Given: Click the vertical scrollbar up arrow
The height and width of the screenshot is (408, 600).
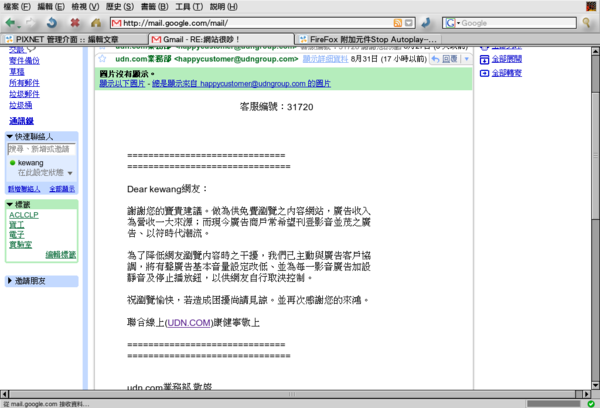Looking at the screenshot, I should (595, 51).
